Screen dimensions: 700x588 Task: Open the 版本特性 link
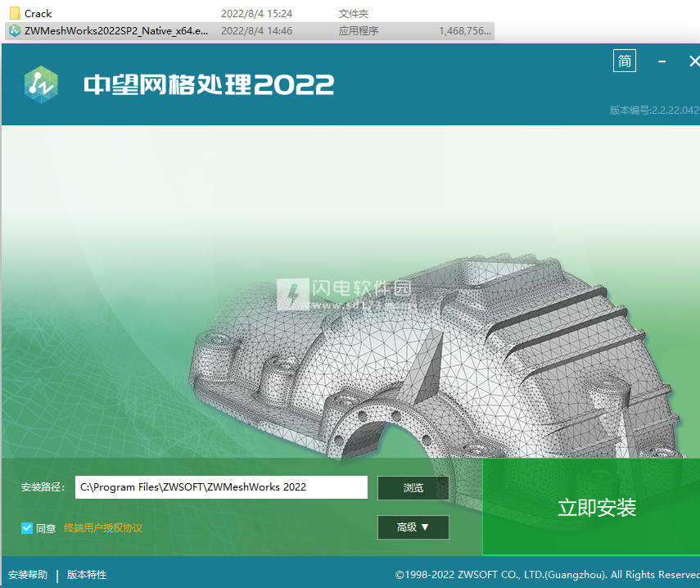[87, 575]
